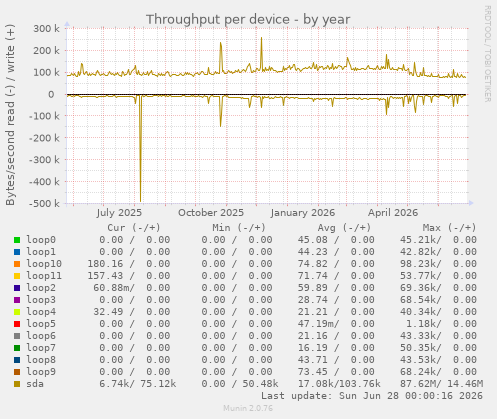Click sda current value '6.74k/ 75.12k'

138,384
